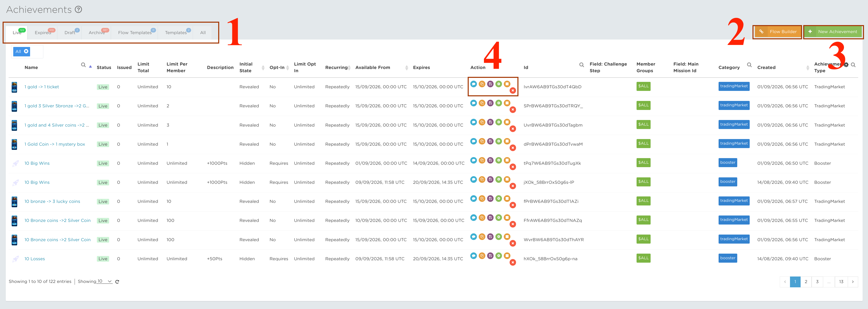
Task: Click the red X delete icon for '1 gold -> 1 ticket'
Action: pyautogui.click(x=513, y=91)
